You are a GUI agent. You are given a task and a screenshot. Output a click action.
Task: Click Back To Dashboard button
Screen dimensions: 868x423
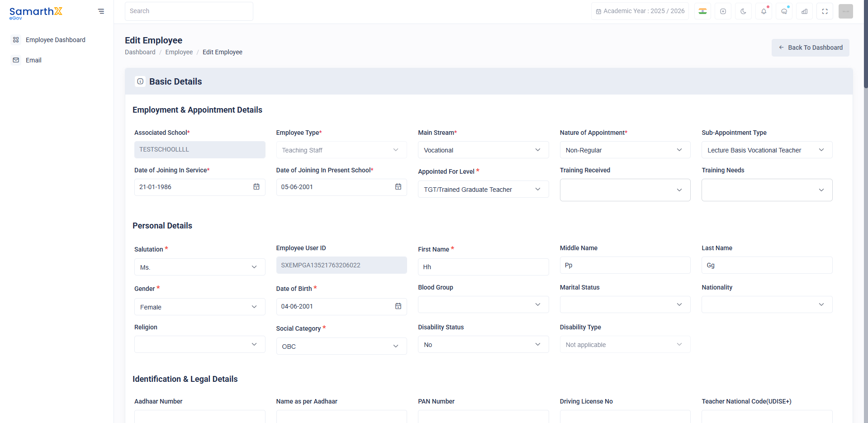(x=810, y=48)
